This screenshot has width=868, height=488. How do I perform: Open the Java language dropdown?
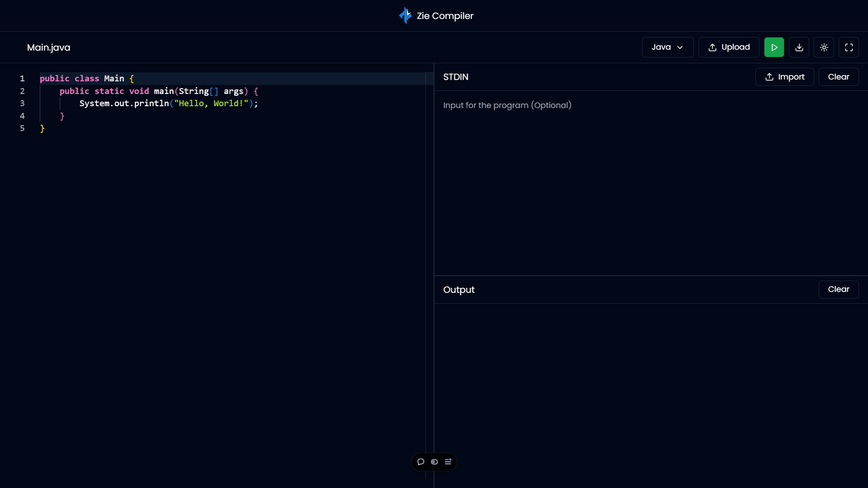(667, 47)
